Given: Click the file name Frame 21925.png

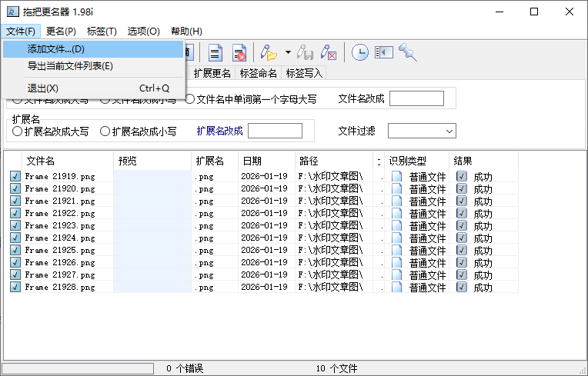Looking at the screenshot, I should (60, 251).
